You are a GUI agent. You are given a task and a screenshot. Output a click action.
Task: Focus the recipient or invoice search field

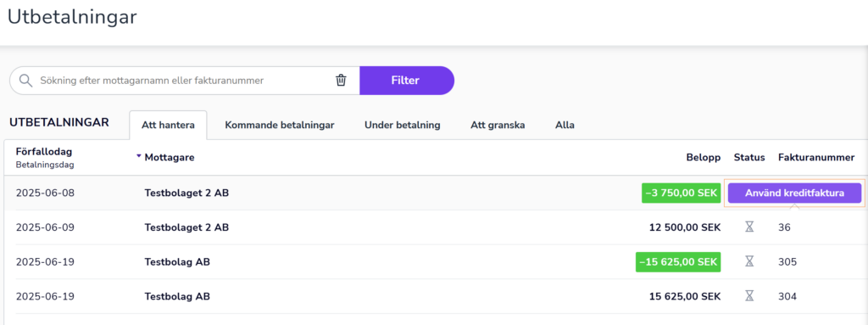pyautogui.click(x=184, y=81)
